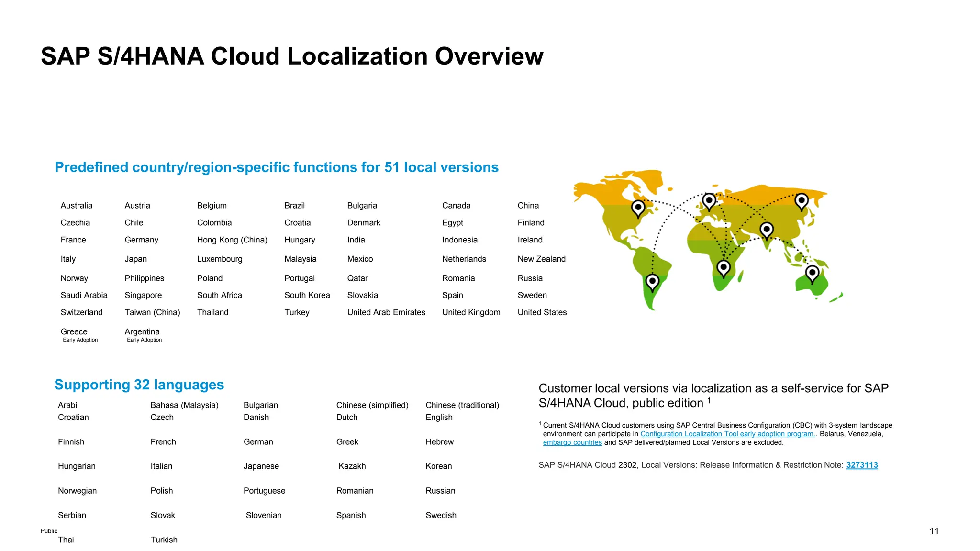This screenshot has height=551, width=980.
Task: Click the map pin over South America
Action: point(652,283)
